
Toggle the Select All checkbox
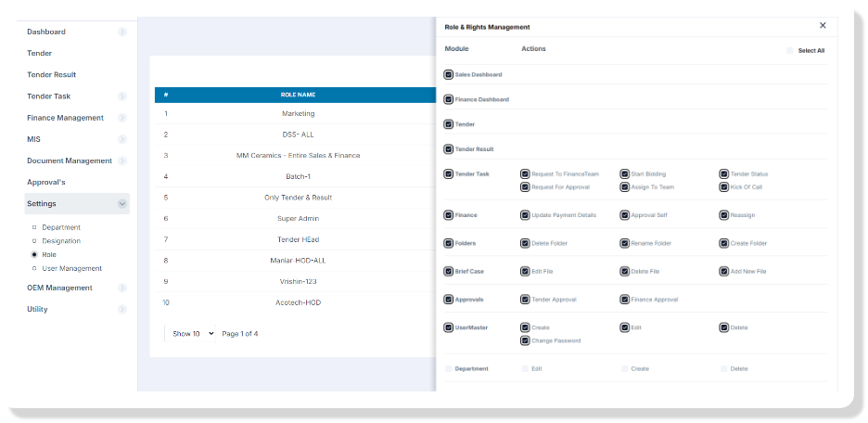(790, 50)
